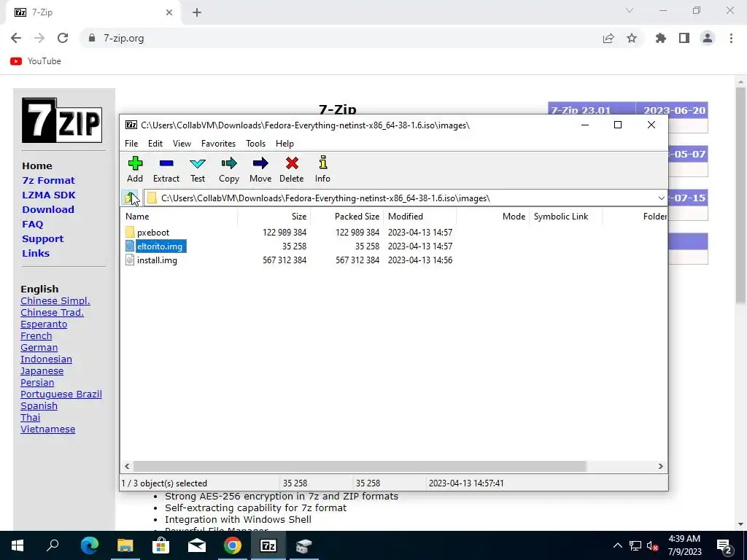Sort files by Name column header

click(179, 216)
